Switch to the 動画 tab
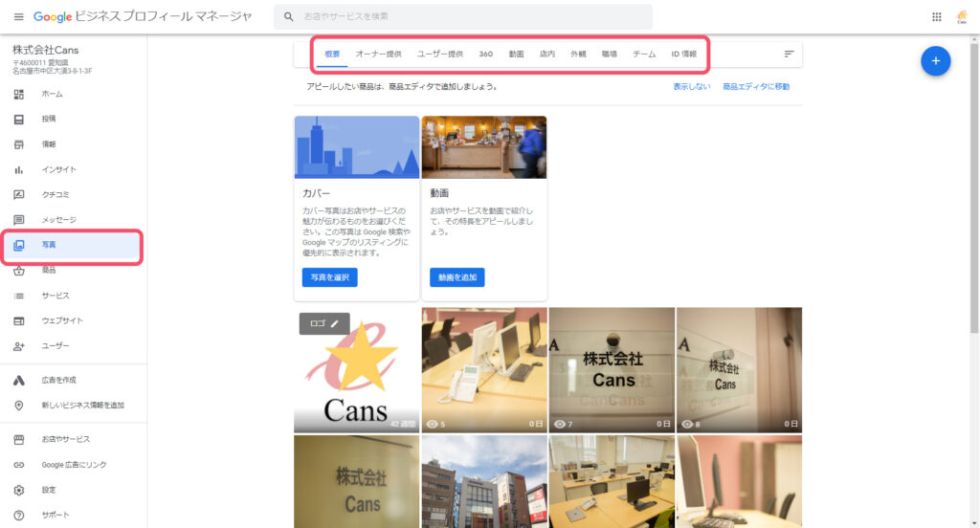The width and height of the screenshot is (980, 528). (x=516, y=55)
